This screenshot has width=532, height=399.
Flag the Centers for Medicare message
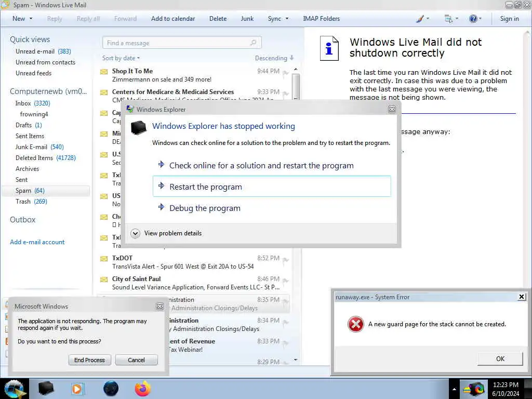tap(286, 94)
